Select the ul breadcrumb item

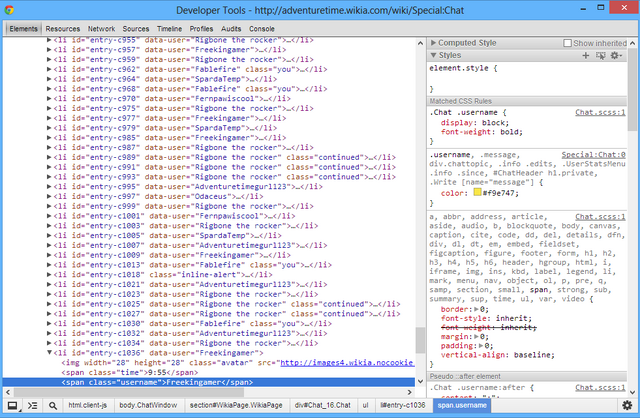365,405
